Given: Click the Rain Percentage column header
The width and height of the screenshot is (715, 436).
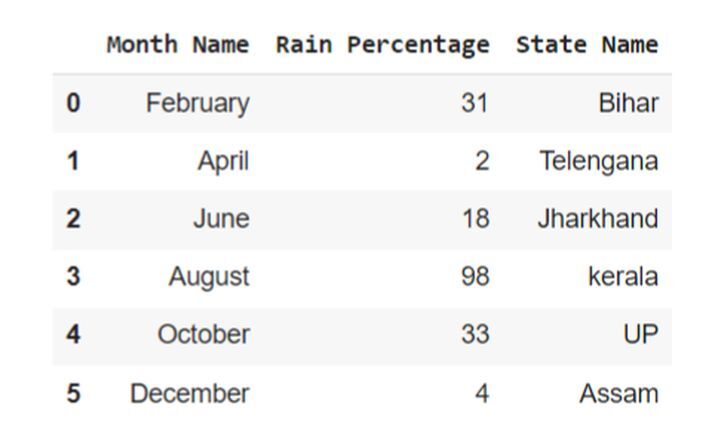Looking at the screenshot, I should 382,45.
